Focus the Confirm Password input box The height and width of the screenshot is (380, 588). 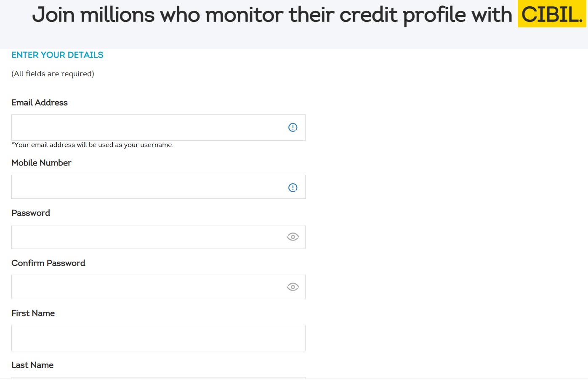147,287
